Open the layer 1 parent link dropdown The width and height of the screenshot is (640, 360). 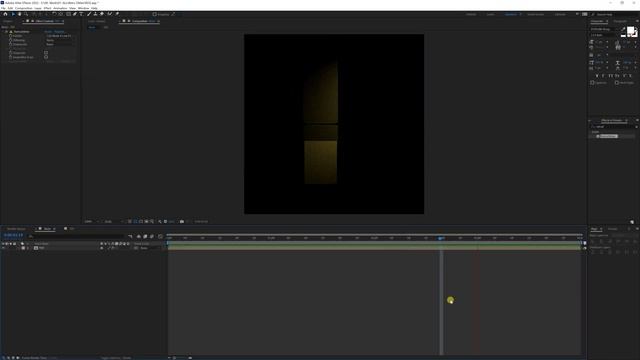tap(149, 248)
